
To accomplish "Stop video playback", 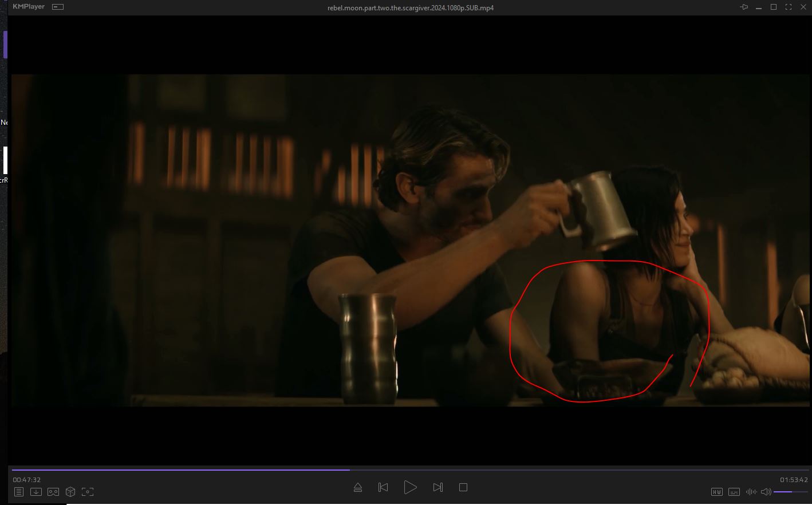I will pos(463,487).
